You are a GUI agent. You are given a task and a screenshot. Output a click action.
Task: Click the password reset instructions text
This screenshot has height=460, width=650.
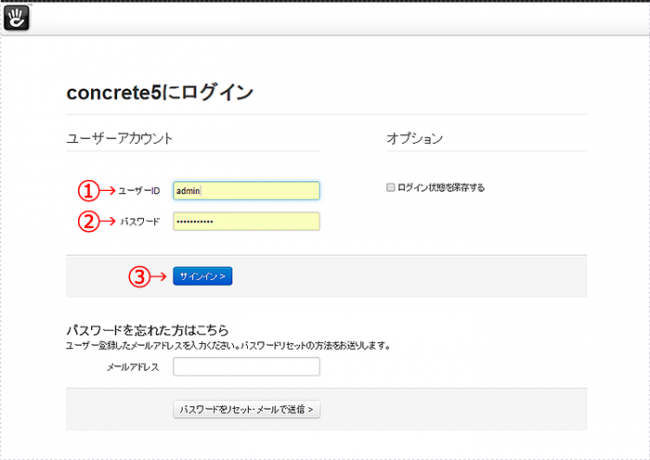227,345
